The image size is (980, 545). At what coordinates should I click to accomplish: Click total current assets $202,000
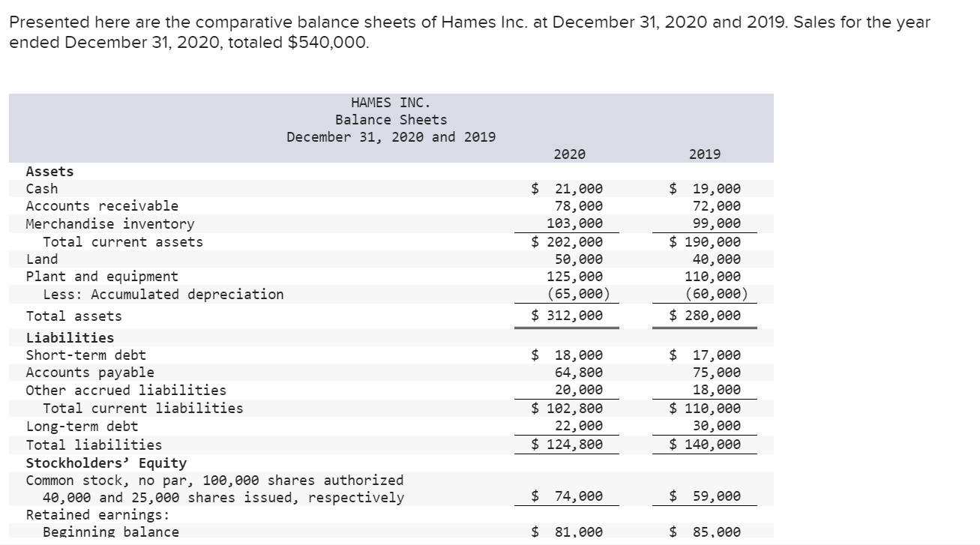[x=567, y=241]
